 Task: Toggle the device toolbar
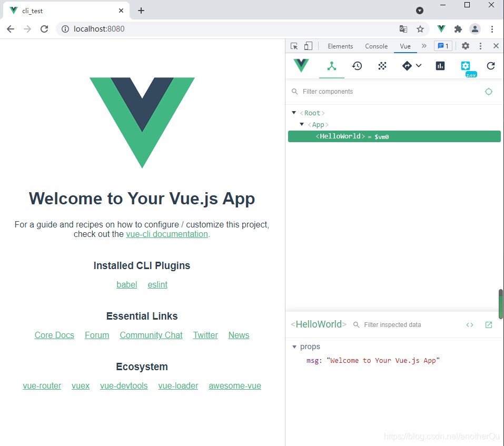[308, 46]
